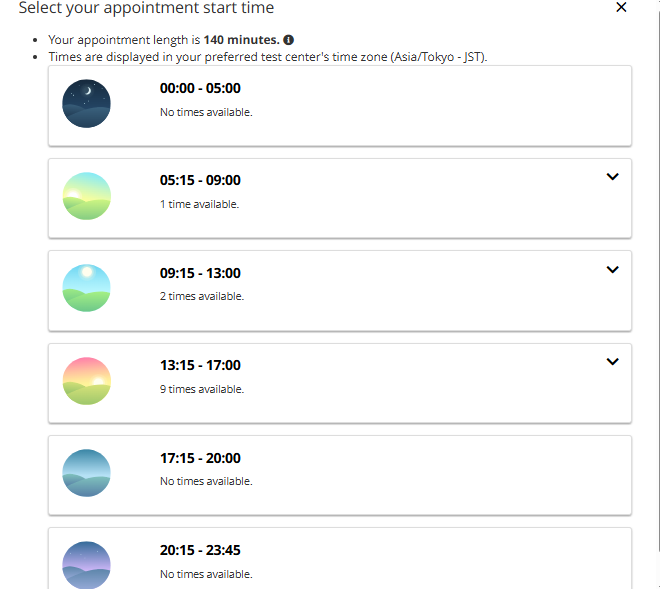This screenshot has height=589, width=660.
Task: Expand the 09:15 - 13:00 time slot chevron
Action: click(x=613, y=270)
